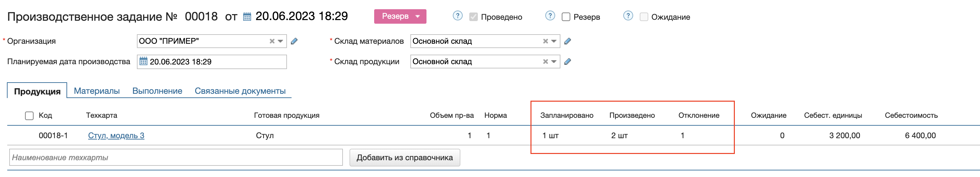Image resolution: width=980 pixels, height=177 pixels.
Task: Click the total cost value 6 400,00
Action: point(920,136)
